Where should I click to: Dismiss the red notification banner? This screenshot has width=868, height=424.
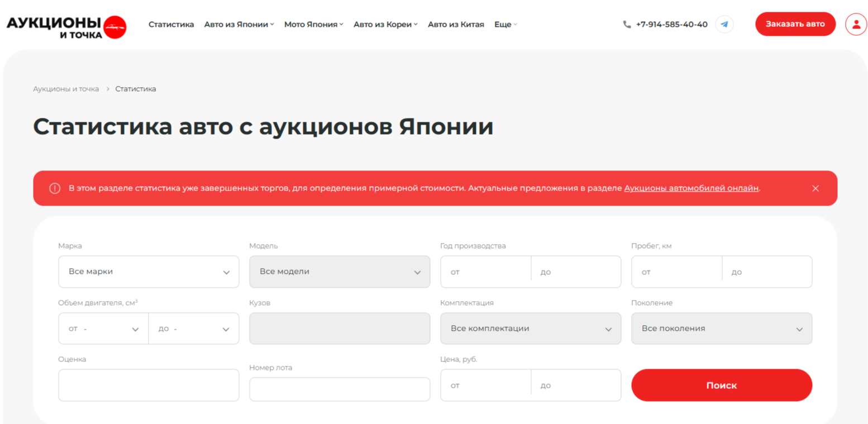point(815,188)
